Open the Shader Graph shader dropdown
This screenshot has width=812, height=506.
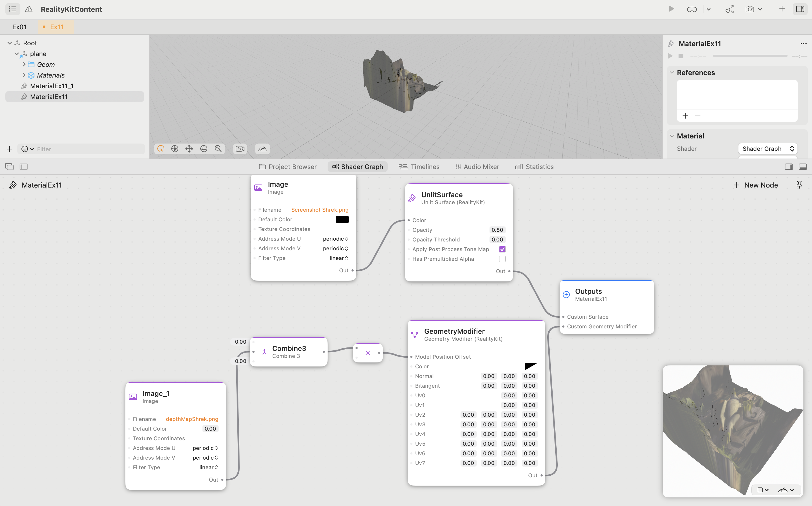[767, 149]
